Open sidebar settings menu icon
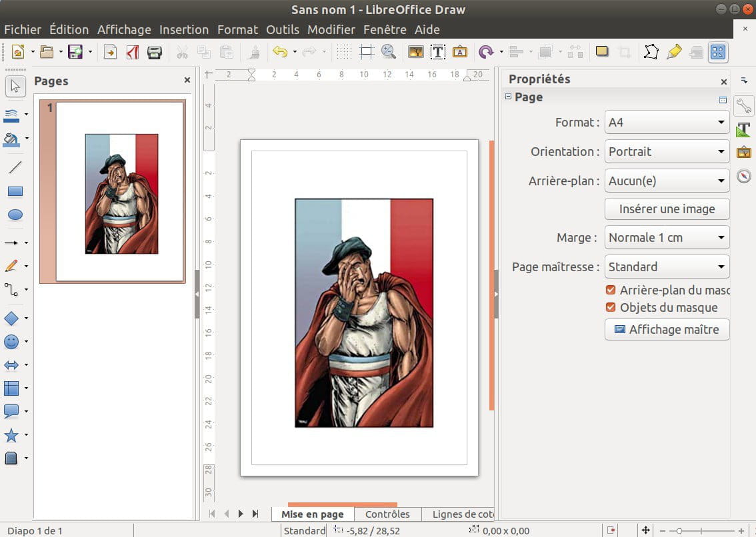This screenshot has height=537, width=756. [744, 80]
